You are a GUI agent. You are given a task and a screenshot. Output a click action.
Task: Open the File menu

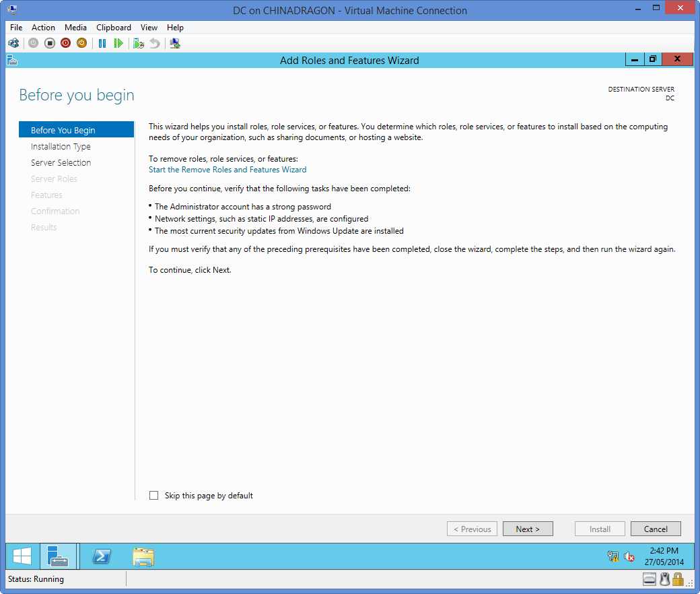(16, 28)
